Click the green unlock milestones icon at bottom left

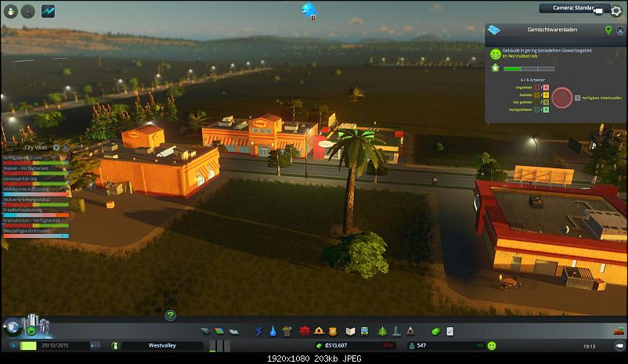[x=31, y=331]
